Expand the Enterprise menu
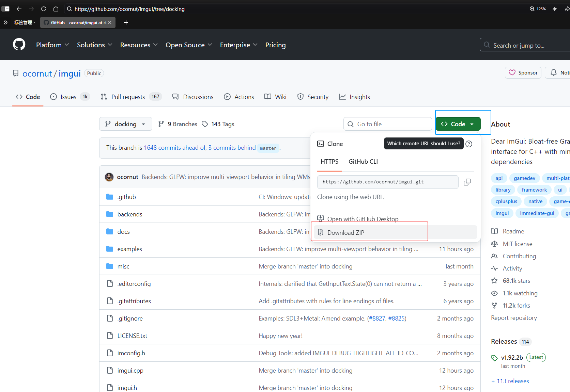The width and height of the screenshot is (570, 392). [x=238, y=45]
